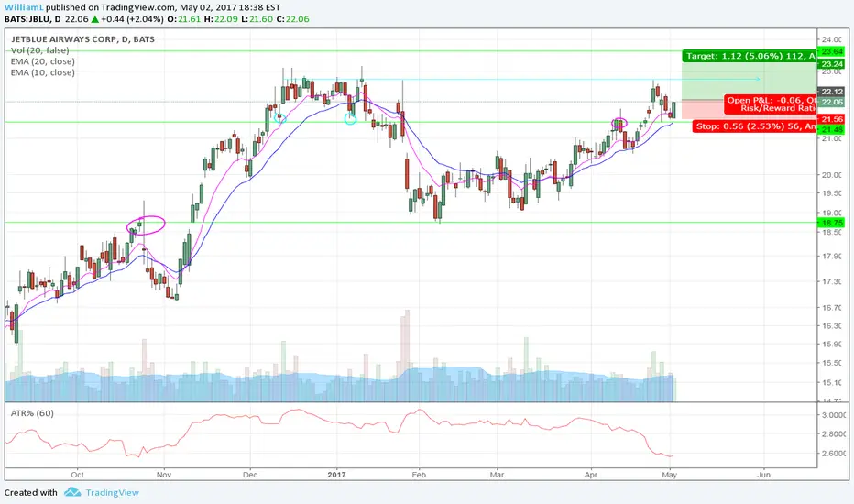Click the 18.75 green support price tag
Viewport: 854px width, 504px height.
[x=832, y=223]
